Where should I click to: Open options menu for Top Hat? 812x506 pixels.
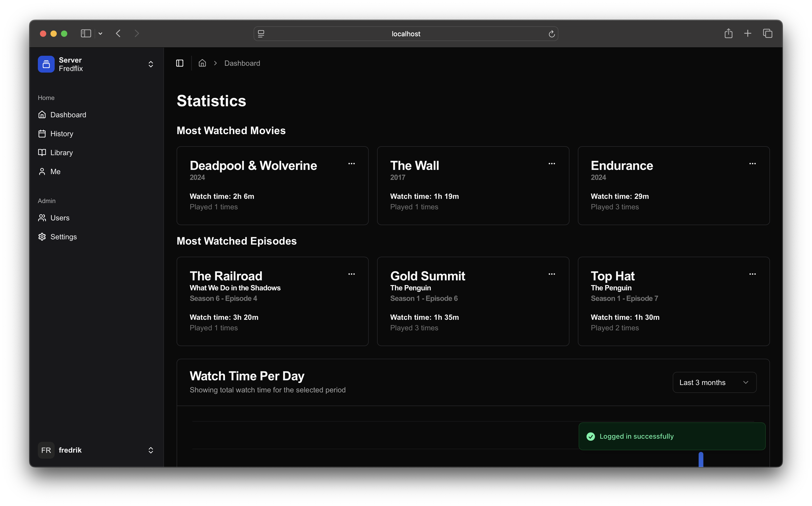click(753, 274)
